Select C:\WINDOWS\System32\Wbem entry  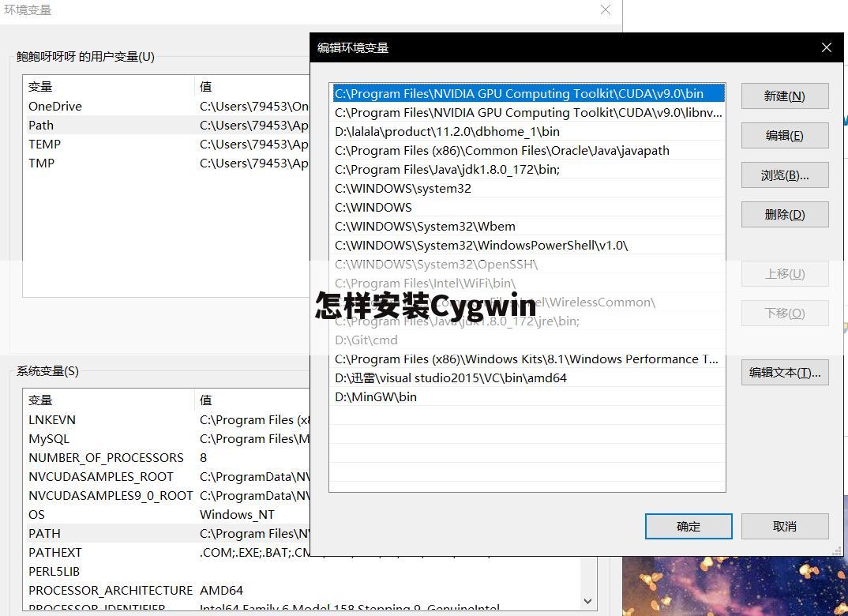tap(528, 226)
